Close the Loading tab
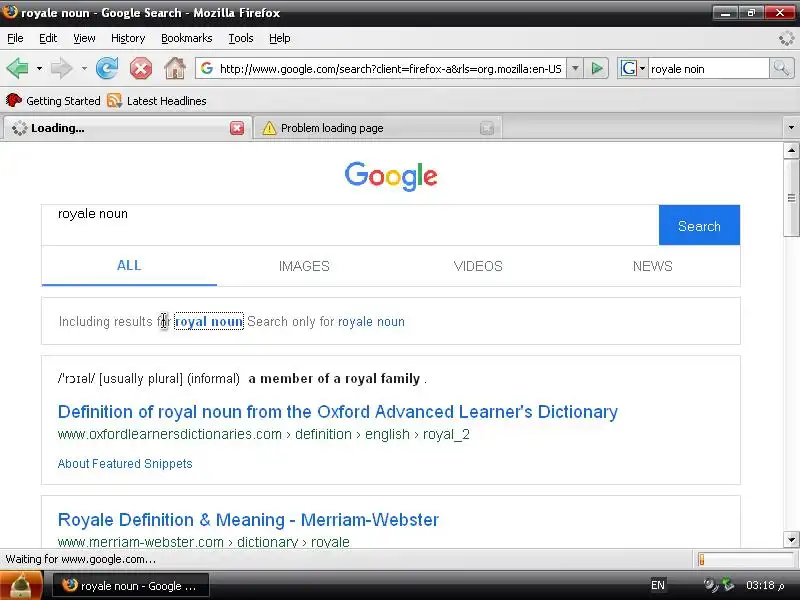 click(x=237, y=128)
